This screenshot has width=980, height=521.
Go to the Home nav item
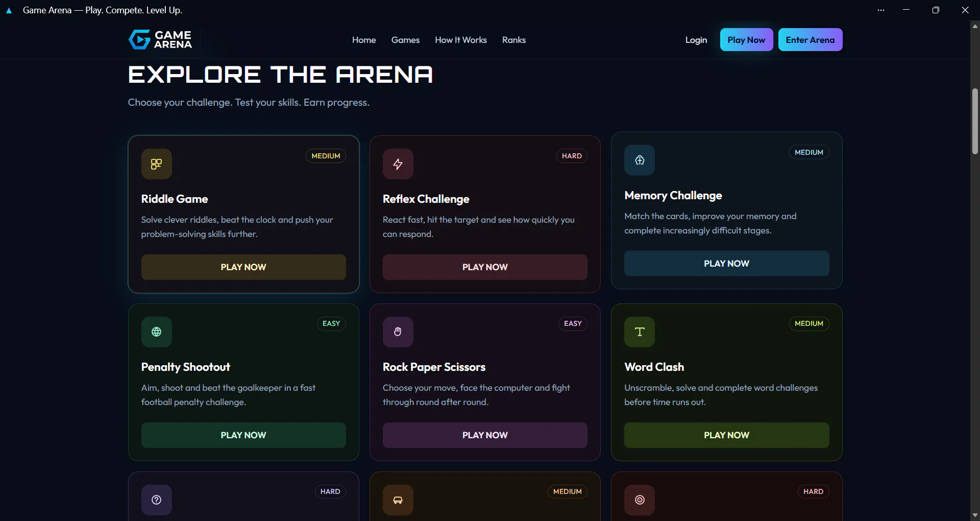364,40
